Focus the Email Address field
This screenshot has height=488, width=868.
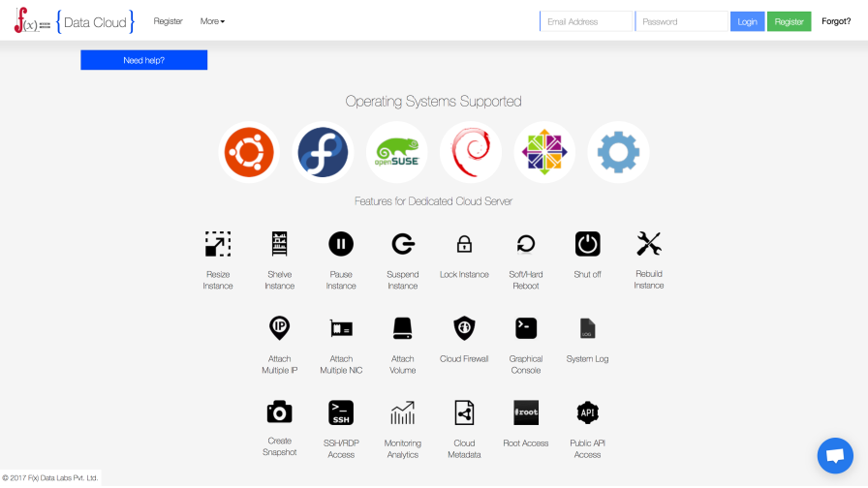[586, 21]
